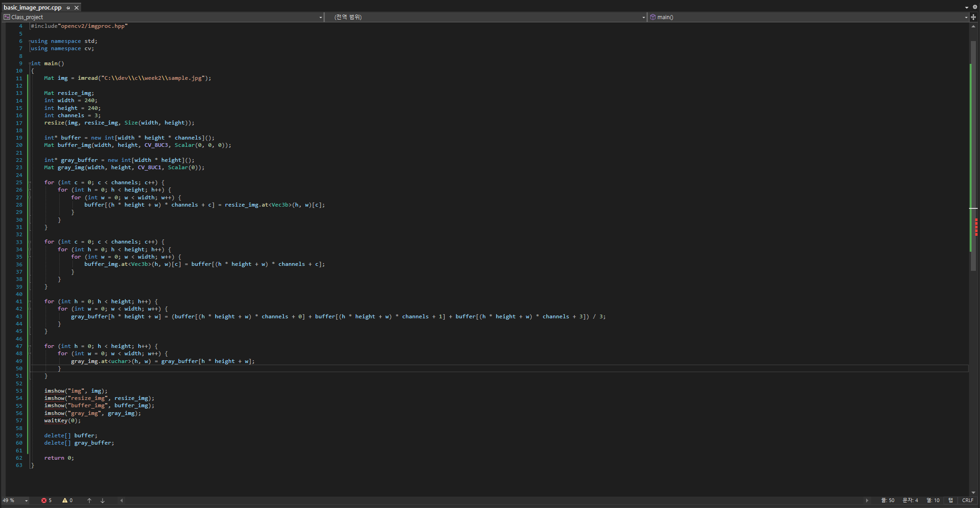Collapse the int main() function block
The width and height of the screenshot is (980, 508).
click(30, 63)
